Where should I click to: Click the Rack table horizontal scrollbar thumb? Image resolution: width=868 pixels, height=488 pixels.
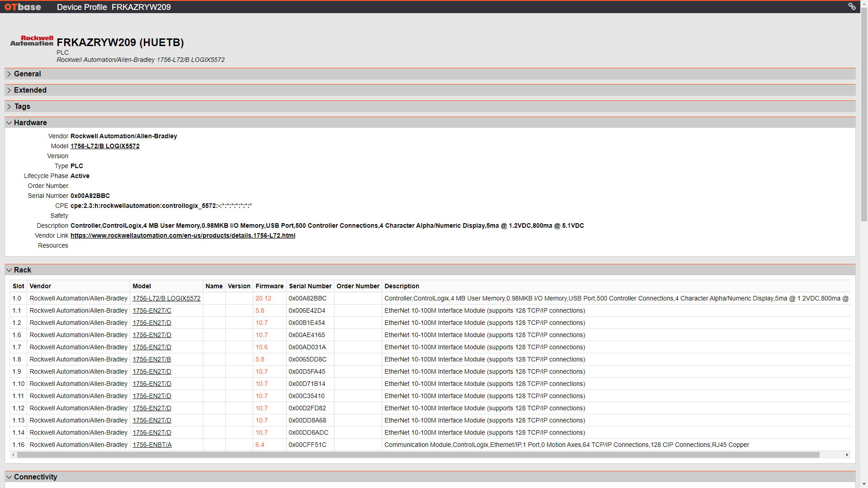click(418, 455)
